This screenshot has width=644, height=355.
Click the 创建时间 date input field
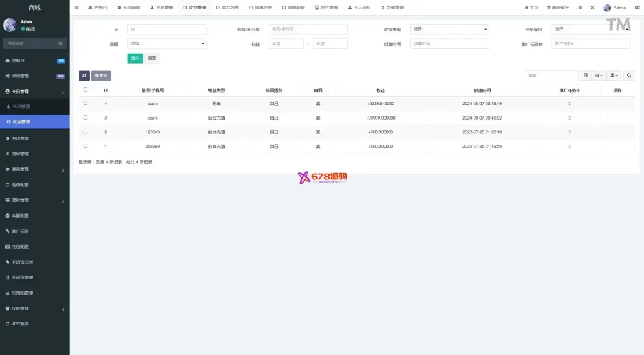(x=449, y=43)
